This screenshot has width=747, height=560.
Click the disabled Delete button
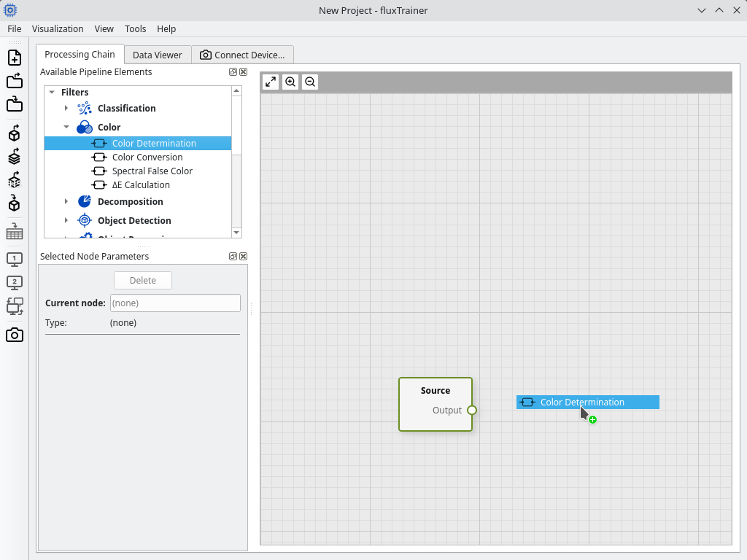tap(143, 280)
